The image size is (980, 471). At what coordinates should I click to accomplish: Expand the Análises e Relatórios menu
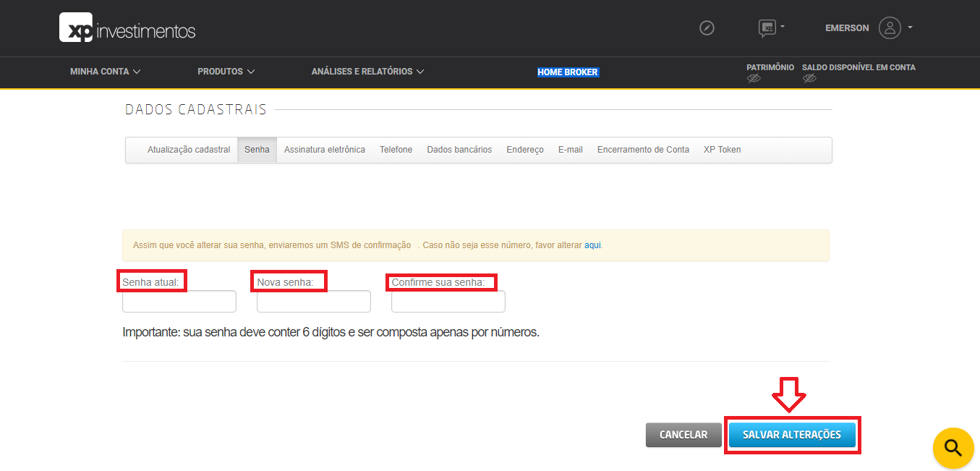coord(367,72)
